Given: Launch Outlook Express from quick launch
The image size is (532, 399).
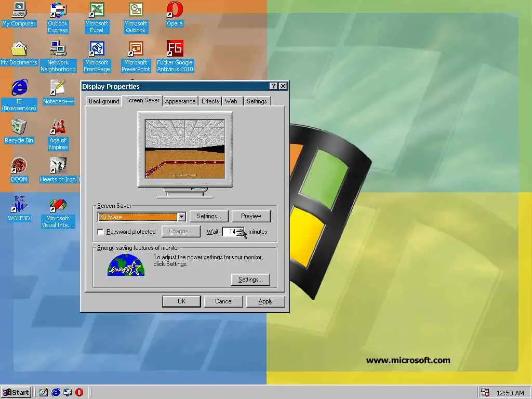Looking at the screenshot, I should point(68,393).
